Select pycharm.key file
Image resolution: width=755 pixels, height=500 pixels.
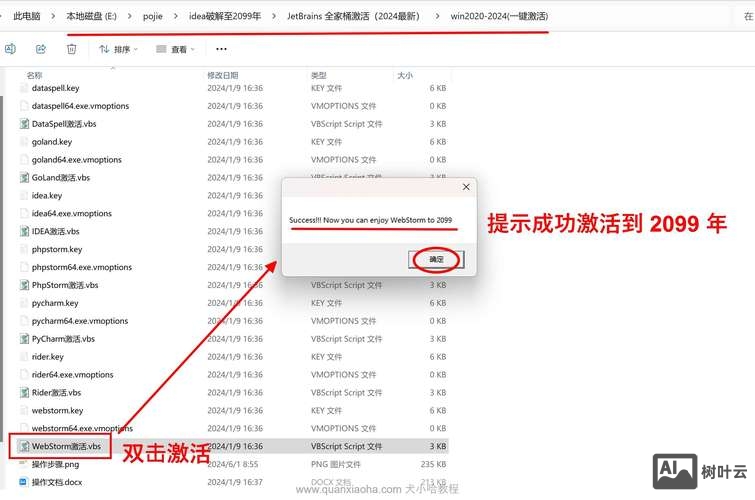coord(55,303)
